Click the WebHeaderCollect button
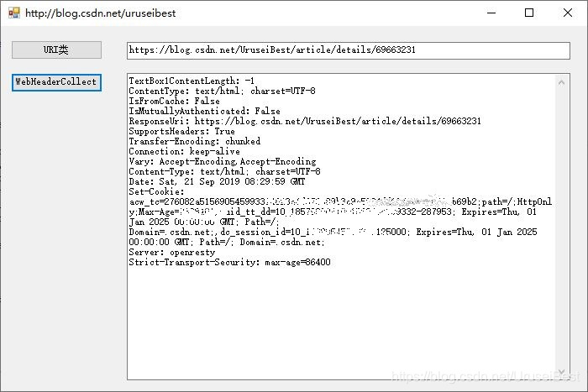 pyautogui.click(x=56, y=82)
